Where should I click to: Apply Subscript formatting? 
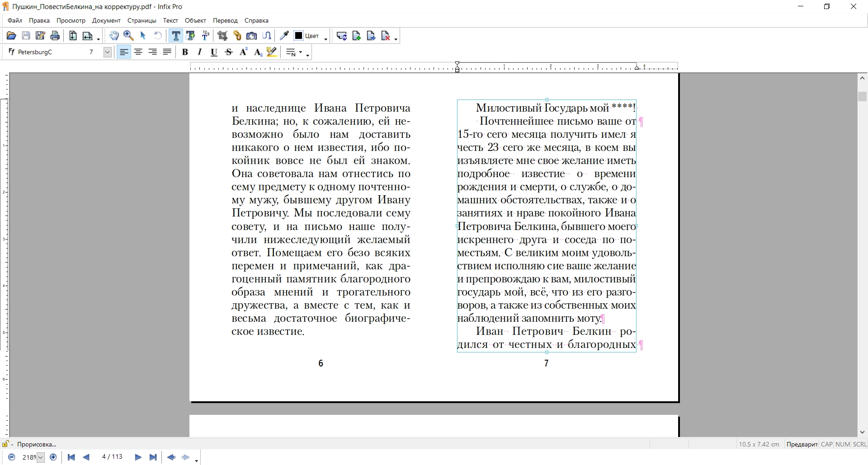tap(258, 52)
